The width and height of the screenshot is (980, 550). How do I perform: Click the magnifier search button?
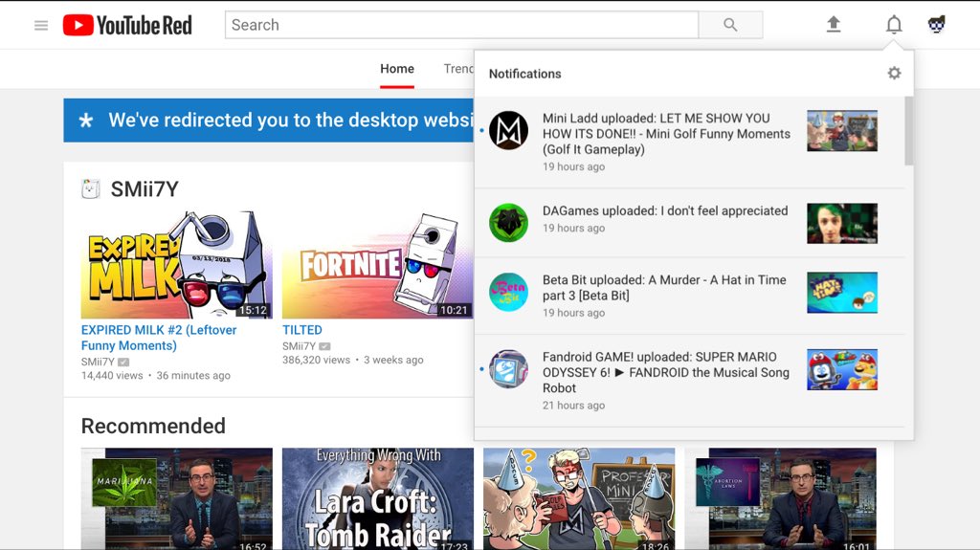(730, 25)
